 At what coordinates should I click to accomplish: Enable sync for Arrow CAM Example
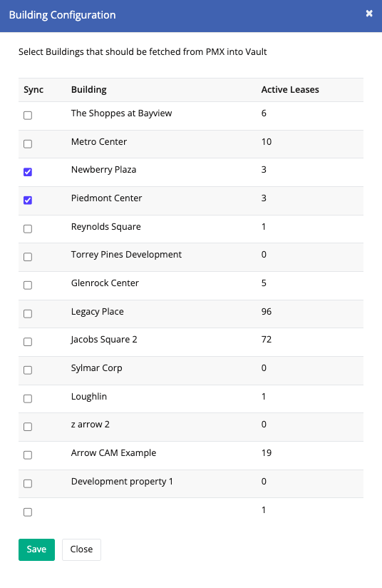point(28,455)
